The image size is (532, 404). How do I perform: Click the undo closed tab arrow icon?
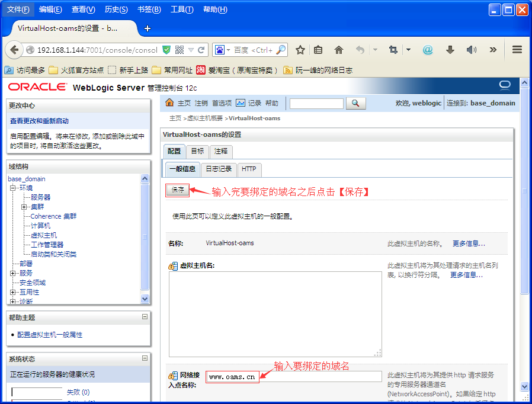pos(360,50)
